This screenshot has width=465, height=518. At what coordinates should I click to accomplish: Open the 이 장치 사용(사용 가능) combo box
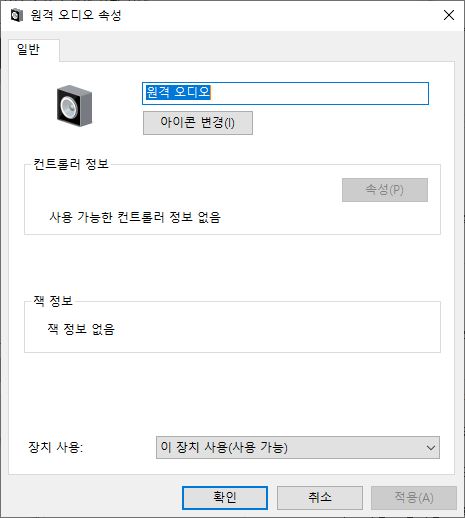(x=298, y=447)
